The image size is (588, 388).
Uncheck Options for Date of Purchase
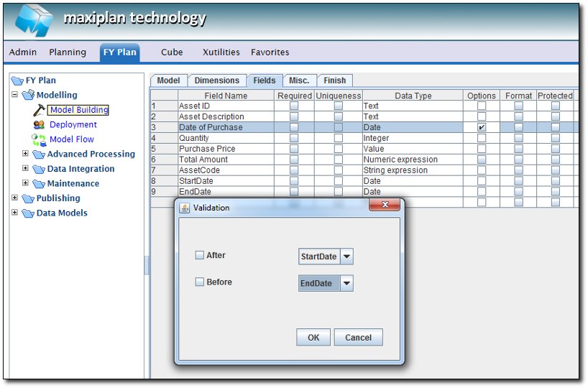click(x=482, y=127)
